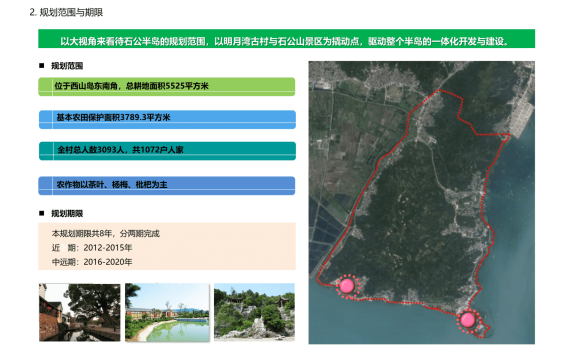Select the 中远期 2016-2020年 line
The height and width of the screenshot is (360, 570).
click(92, 262)
